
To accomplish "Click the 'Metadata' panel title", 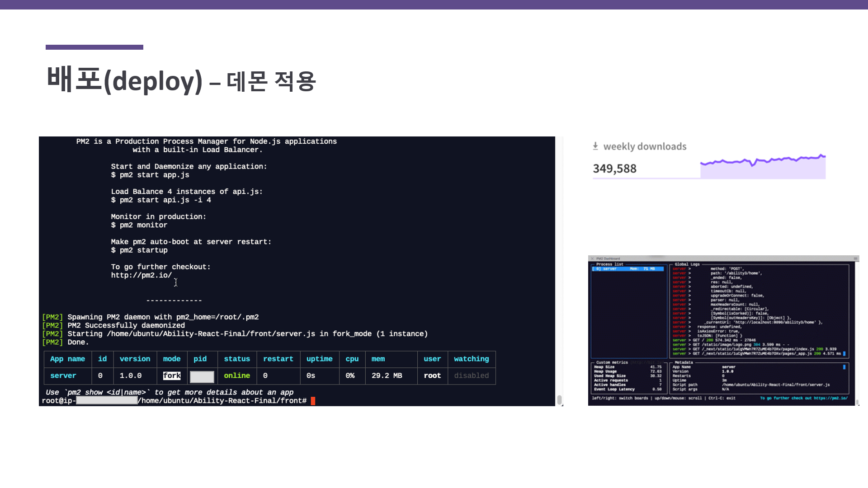I will pyautogui.click(x=684, y=362).
